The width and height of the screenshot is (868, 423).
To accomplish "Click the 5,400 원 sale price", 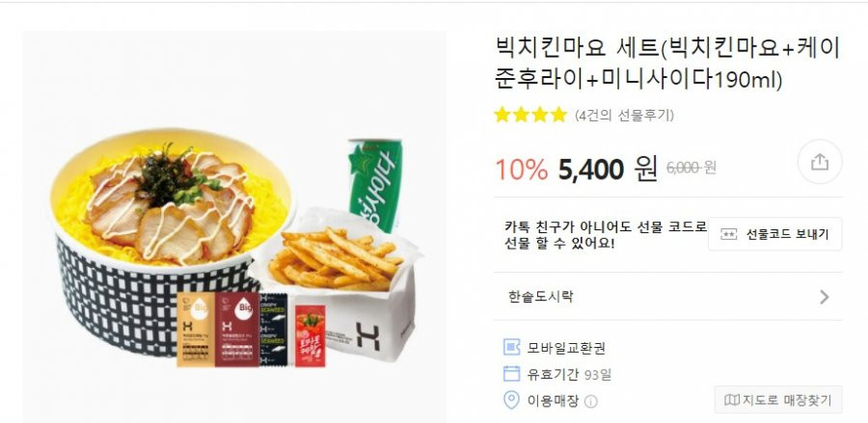I will click(608, 169).
